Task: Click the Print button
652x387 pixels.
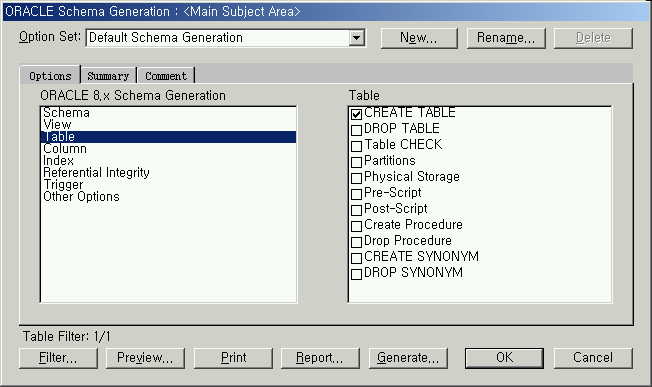Action: [233, 358]
